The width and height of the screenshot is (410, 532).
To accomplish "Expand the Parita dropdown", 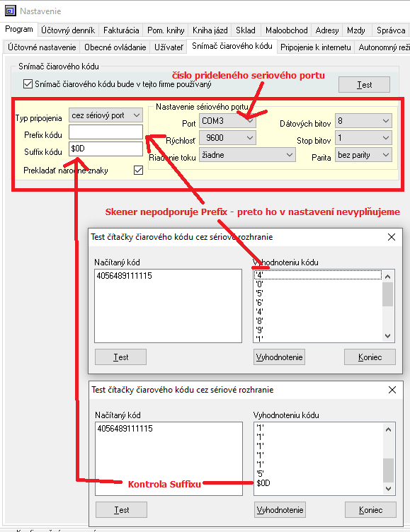I will pos(363,155).
